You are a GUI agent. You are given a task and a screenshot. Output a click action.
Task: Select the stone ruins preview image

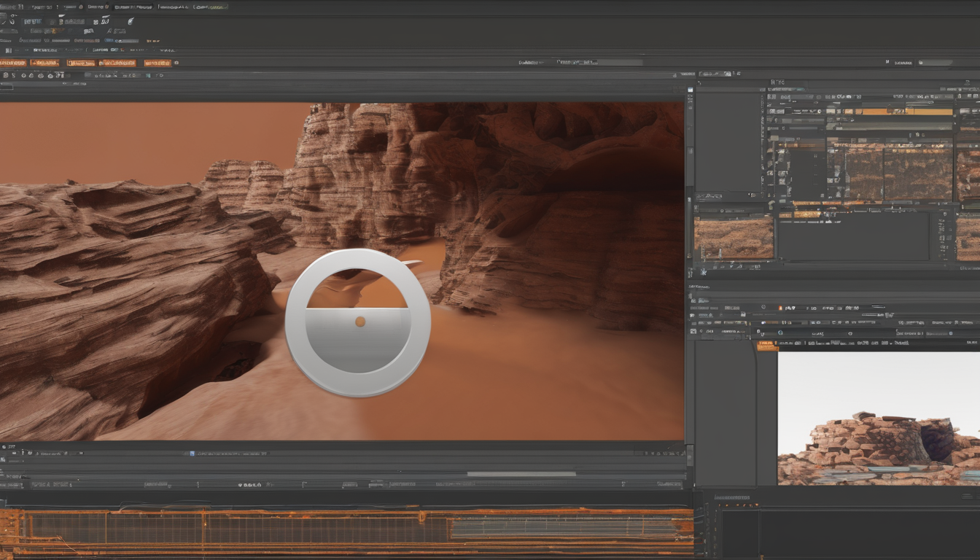[879, 419]
